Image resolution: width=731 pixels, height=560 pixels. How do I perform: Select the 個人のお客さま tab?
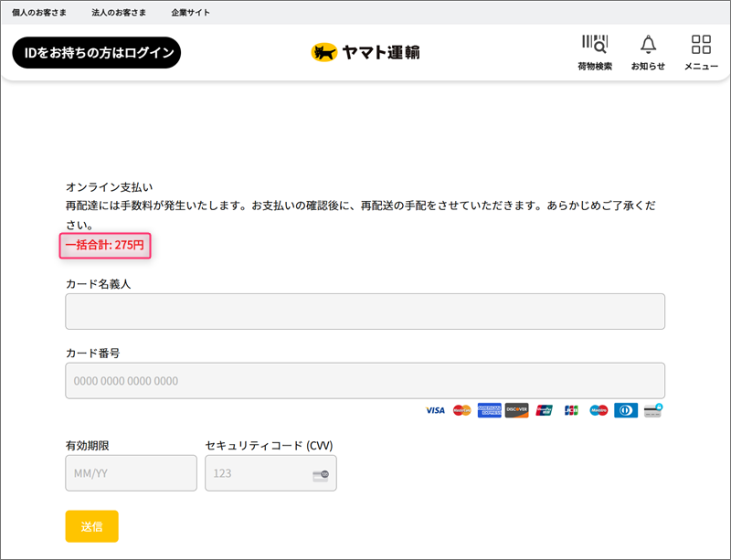point(39,13)
